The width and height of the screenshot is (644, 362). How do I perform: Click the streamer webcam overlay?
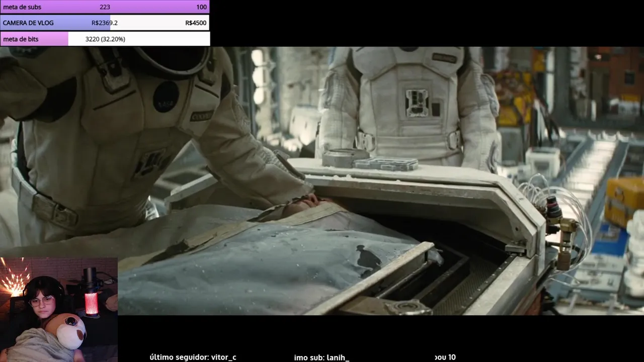click(59, 310)
